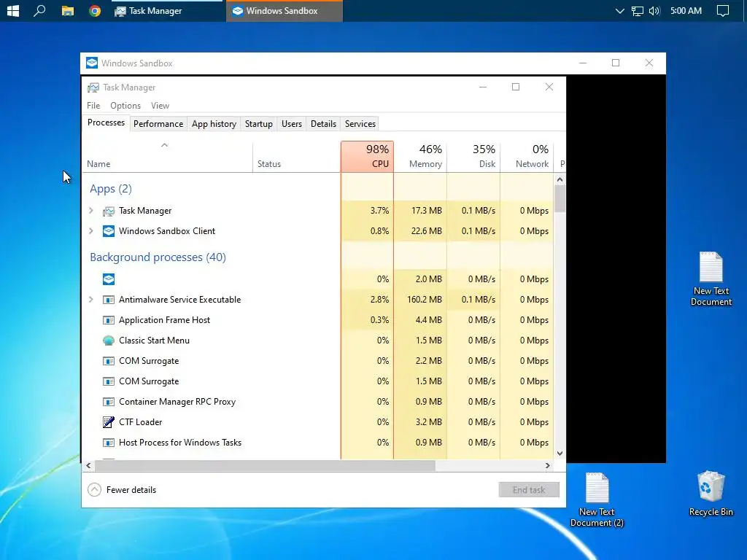The width and height of the screenshot is (747, 560).
Task: Open the File menu
Action: click(93, 106)
